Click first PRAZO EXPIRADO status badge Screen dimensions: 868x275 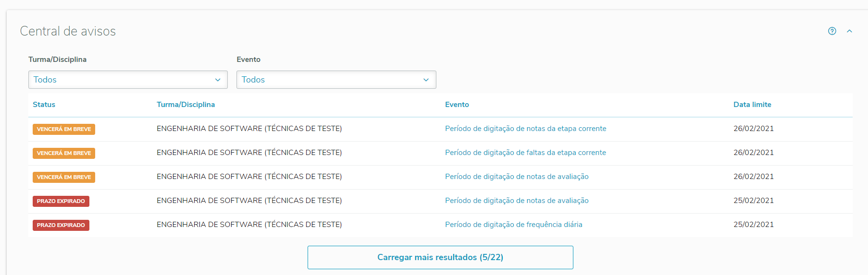[61, 201]
